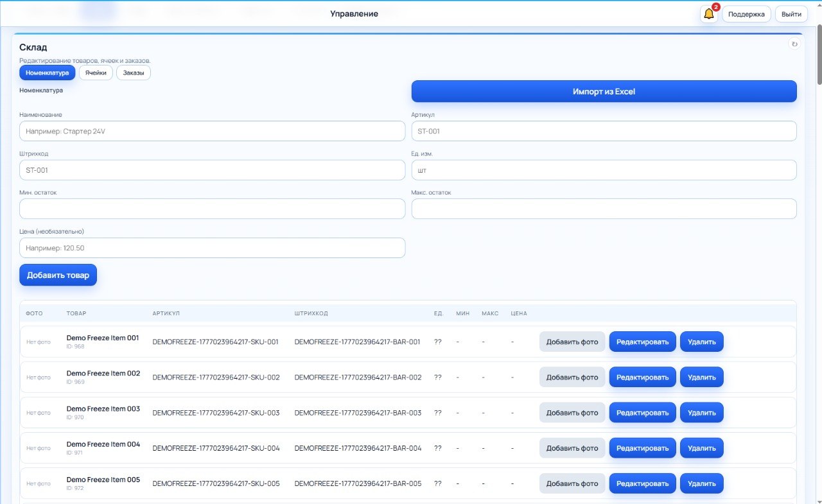This screenshot has height=504, width=822.
Task: Click article DEMOFREEZE-1777023964217-SKU-005
Action: (216, 483)
